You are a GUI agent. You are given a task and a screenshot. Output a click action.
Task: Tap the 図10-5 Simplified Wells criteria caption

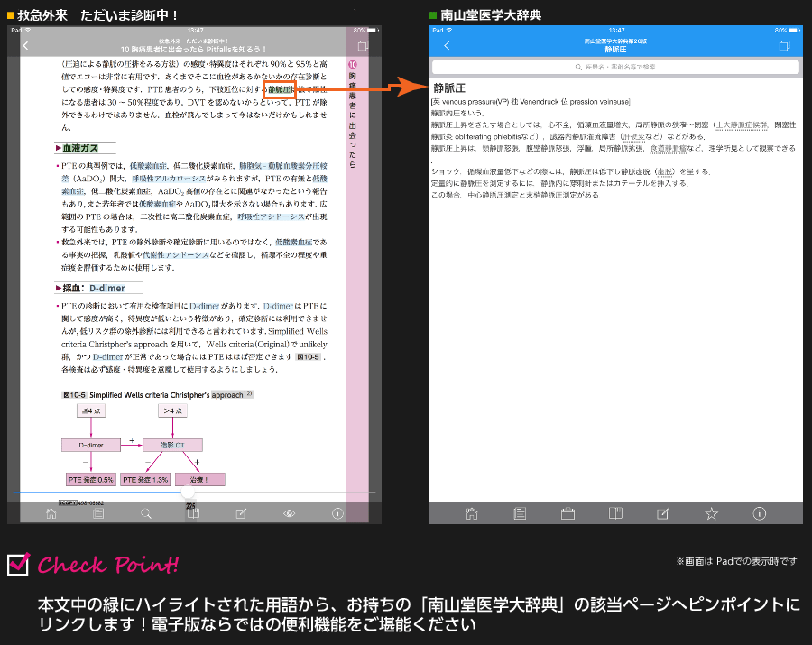[x=157, y=395]
